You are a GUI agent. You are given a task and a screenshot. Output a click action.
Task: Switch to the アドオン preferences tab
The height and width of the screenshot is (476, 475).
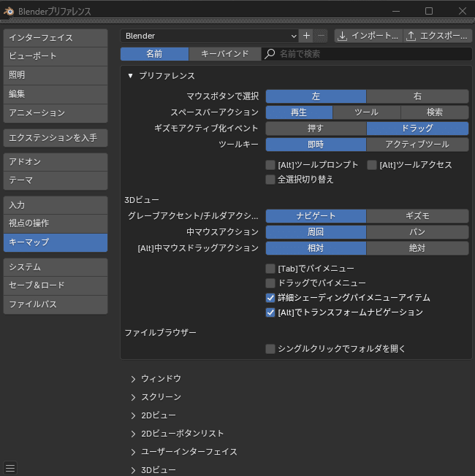[55, 161]
